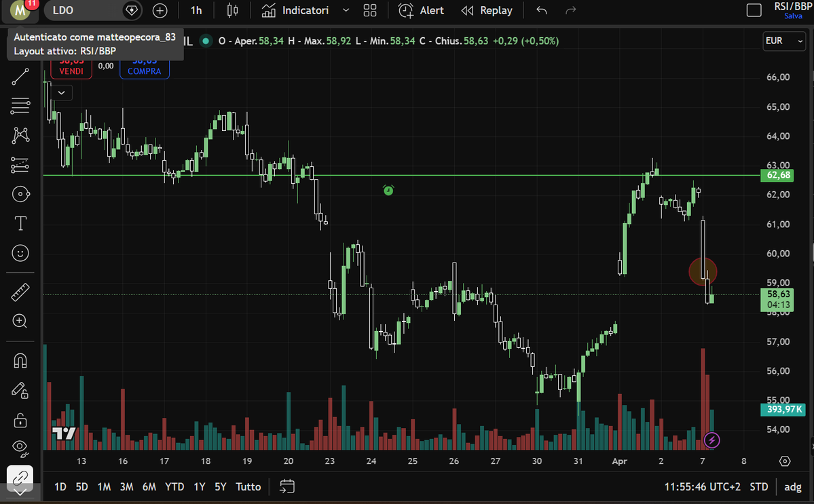Click the 11:55:46 UTC+2 timezone selector
Image resolution: width=814 pixels, height=504 pixels.
(702, 487)
